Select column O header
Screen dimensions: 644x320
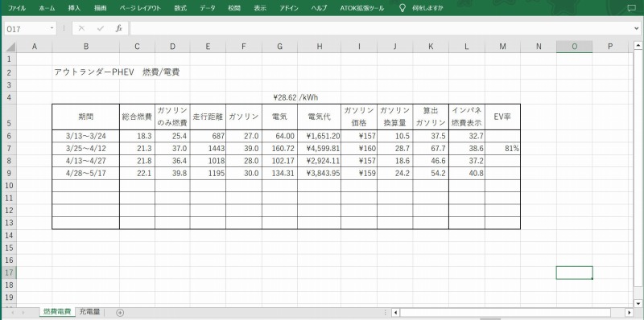click(574, 47)
